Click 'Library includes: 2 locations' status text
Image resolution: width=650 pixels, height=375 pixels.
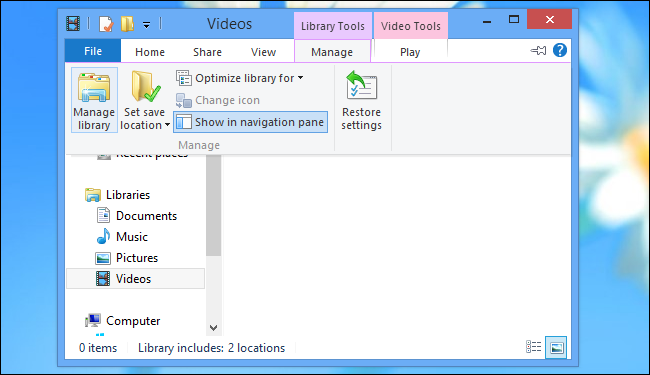(211, 348)
